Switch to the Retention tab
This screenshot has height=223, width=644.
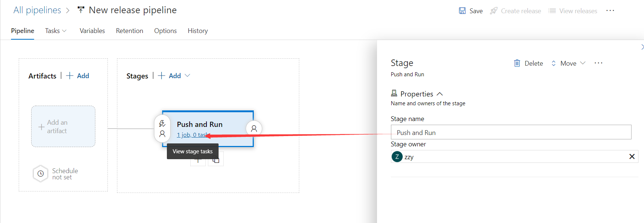tap(129, 31)
